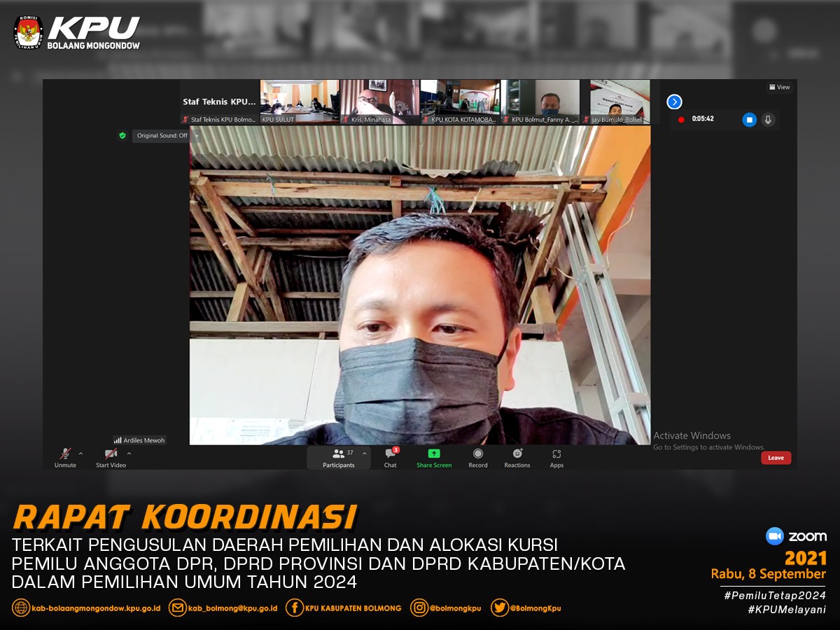Toggle Original Sound off setting
840x630 pixels.
[162, 136]
